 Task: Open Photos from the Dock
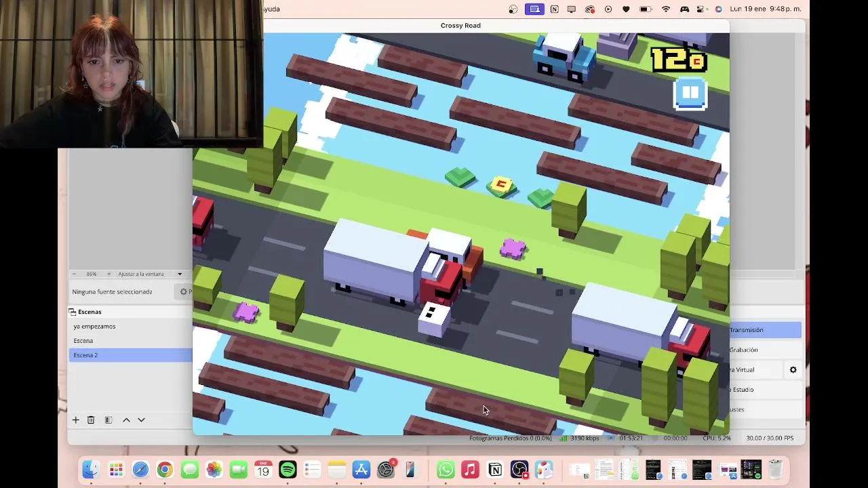pyautogui.click(x=214, y=469)
